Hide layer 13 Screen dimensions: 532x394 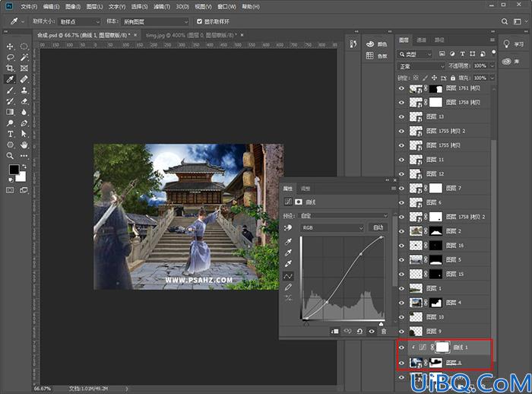[x=402, y=117]
